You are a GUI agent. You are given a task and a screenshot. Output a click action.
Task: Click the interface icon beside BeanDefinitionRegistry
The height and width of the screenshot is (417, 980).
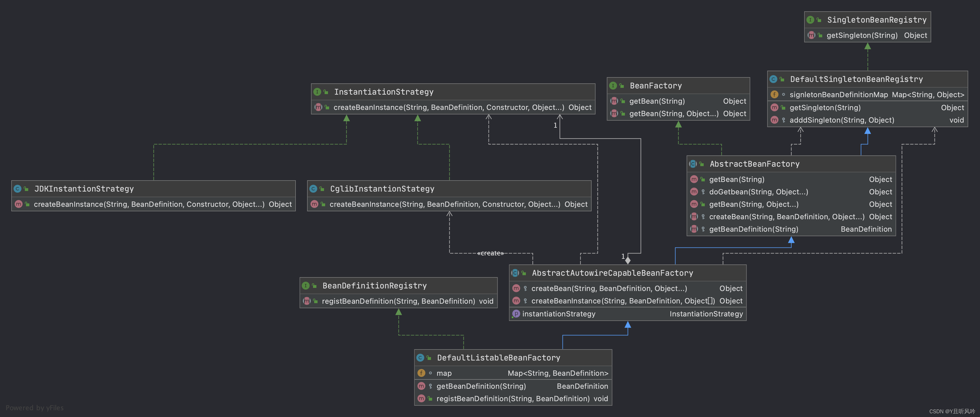click(305, 286)
